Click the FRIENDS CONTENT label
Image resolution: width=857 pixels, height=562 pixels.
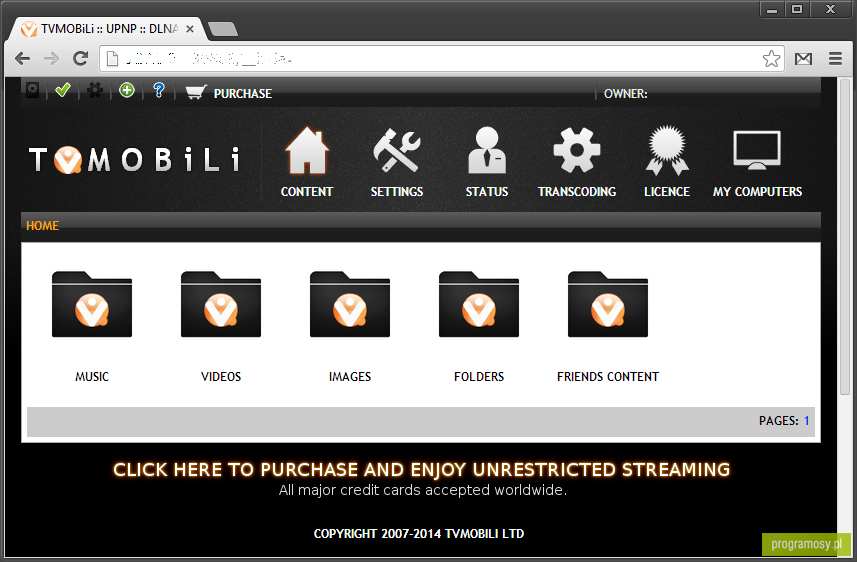coord(608,377)
